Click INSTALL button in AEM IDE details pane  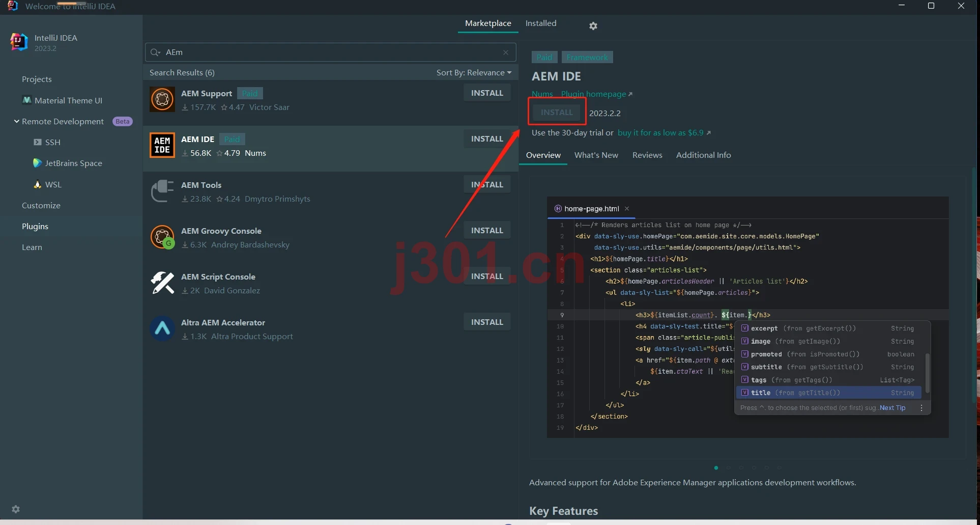[x=557, y=112]
